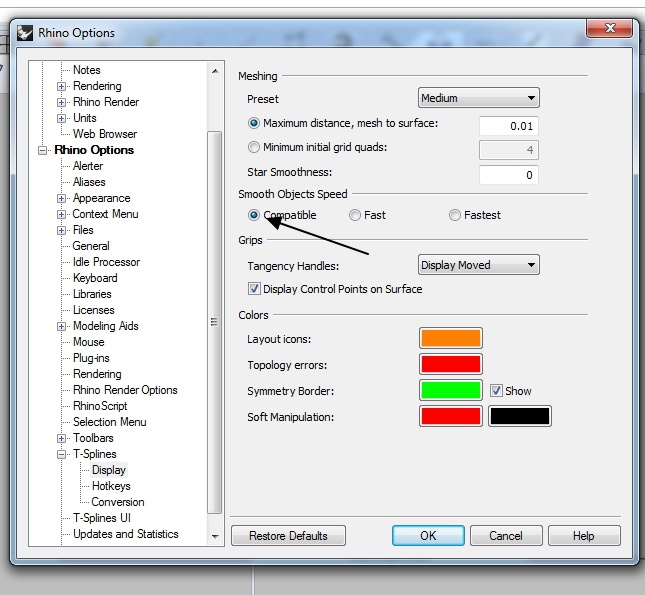The height and width of the screenshot is (595, 645).
Task: Open the Idle Processor page
Action: (x=106, y=262)
